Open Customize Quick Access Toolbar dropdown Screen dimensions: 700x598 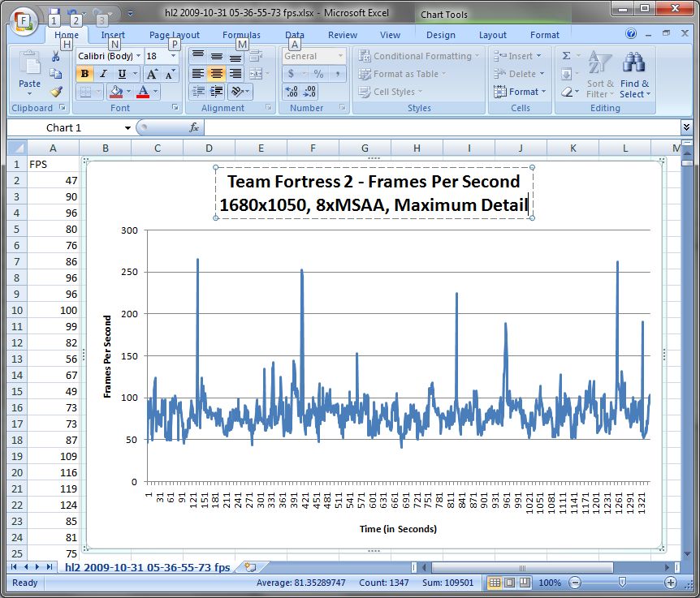(x=131, y=13)
